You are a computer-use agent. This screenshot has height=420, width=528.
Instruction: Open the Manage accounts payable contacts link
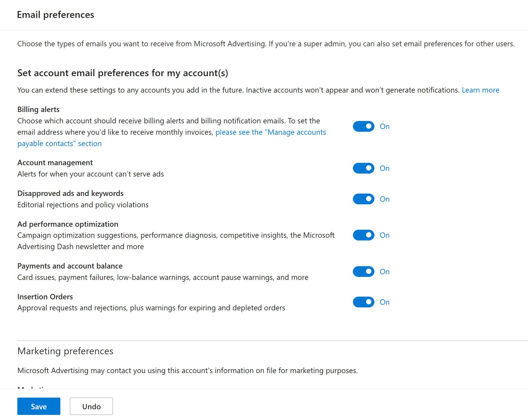click(270, 132)
